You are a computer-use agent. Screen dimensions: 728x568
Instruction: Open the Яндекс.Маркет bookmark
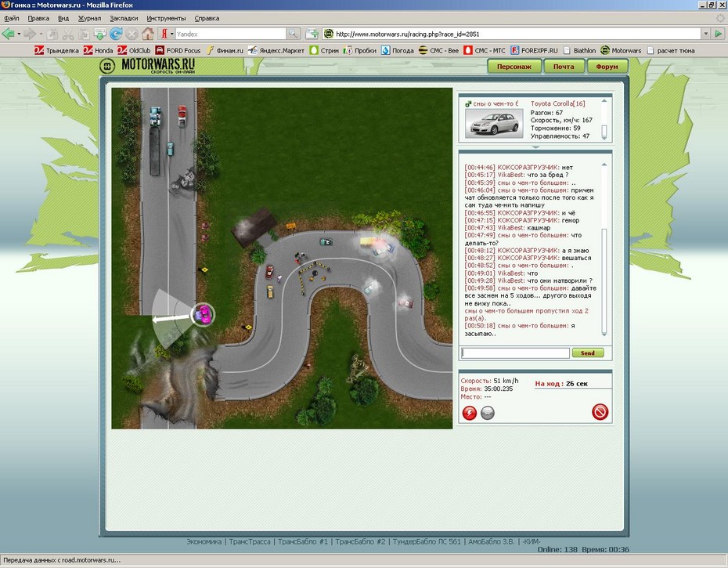pyautogui.click(x=276, y=51)
